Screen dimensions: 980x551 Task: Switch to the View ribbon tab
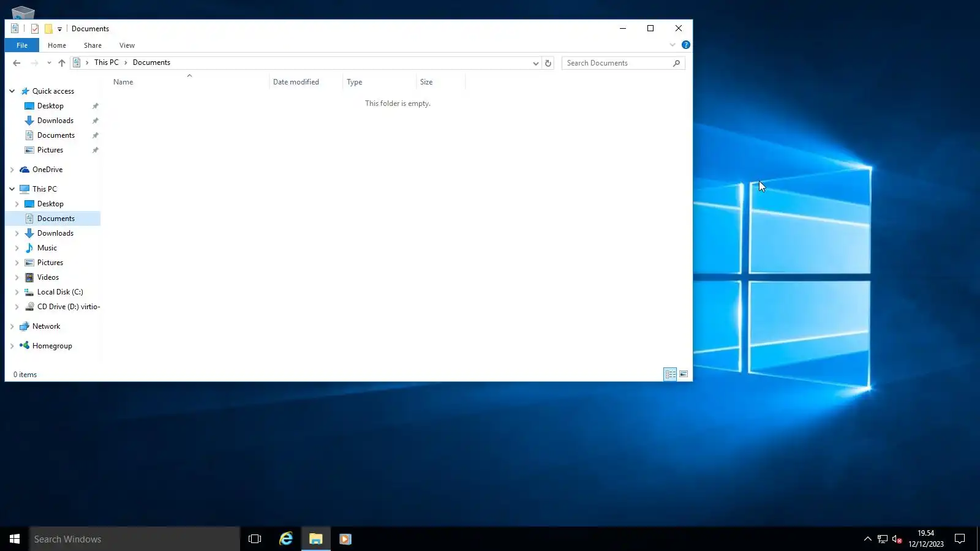coord(127,45)
